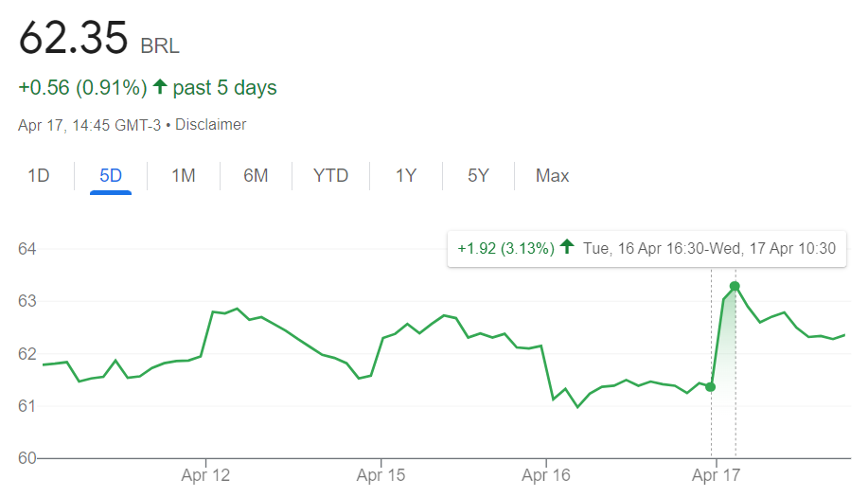Screen dimensions: 868x497
Task: Click the 61 y-axis label
Action: point(27,406)
